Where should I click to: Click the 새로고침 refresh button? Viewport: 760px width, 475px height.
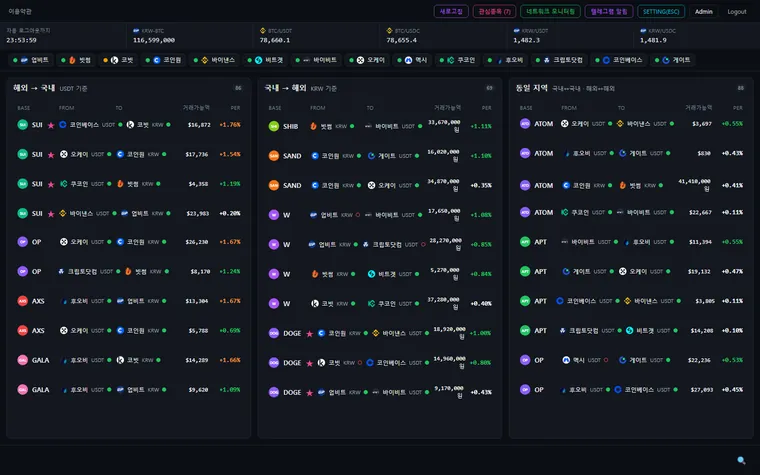451,11
